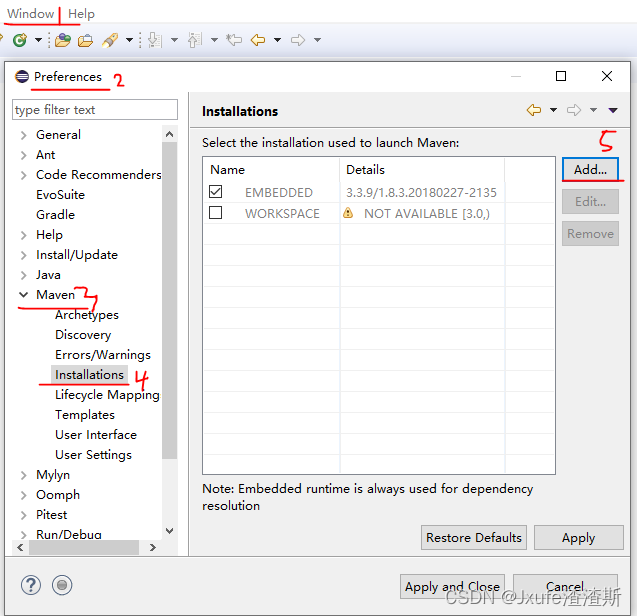
Task: Click Apply and Close button
Action: [452, 586]
